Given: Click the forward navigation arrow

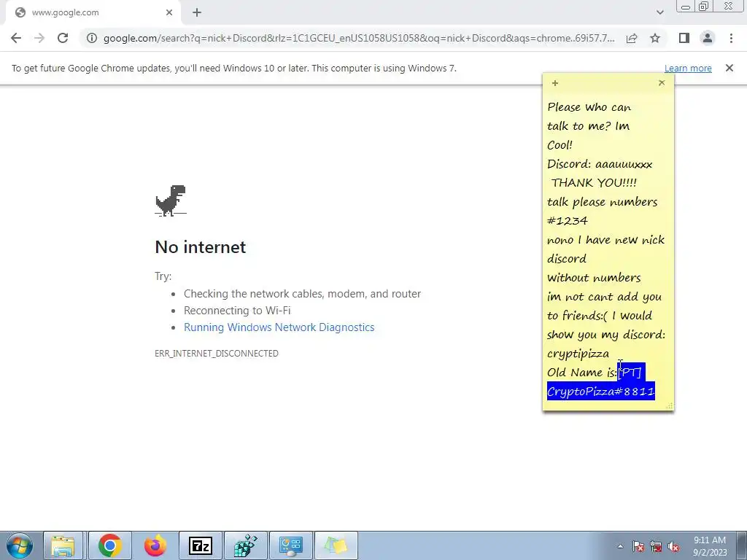Looking at the screenshot, I should coord(39,38).
